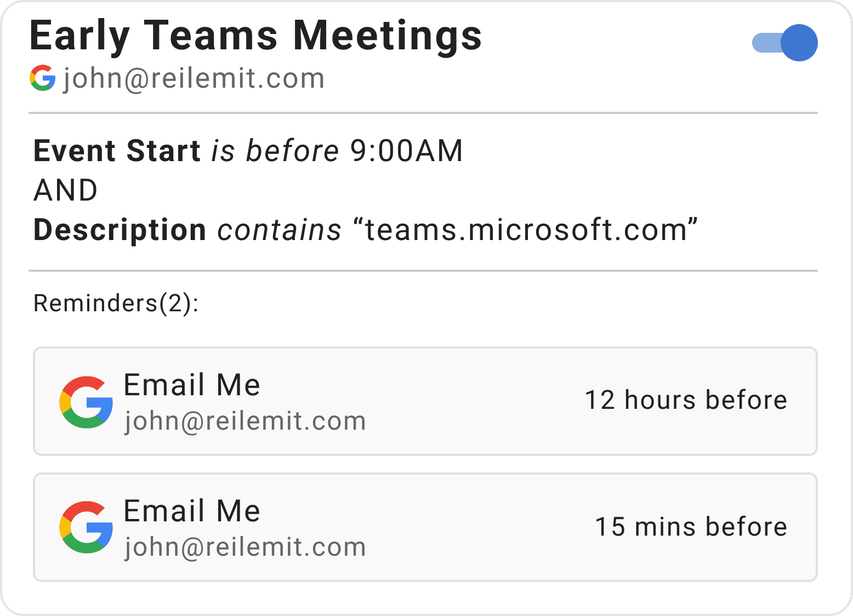Click the Reminders(2) section label
The height and width of the screenshot is (616, 853).
[116, 303]
